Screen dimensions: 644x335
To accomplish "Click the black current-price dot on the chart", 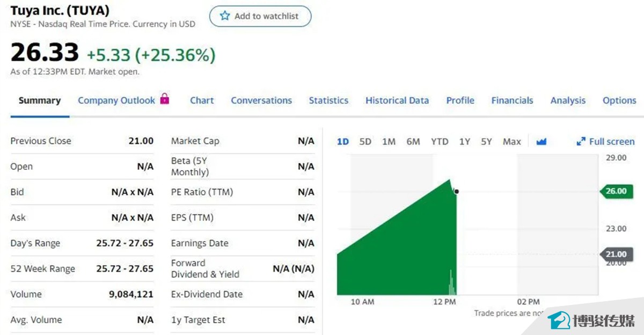I will point(456,191).
